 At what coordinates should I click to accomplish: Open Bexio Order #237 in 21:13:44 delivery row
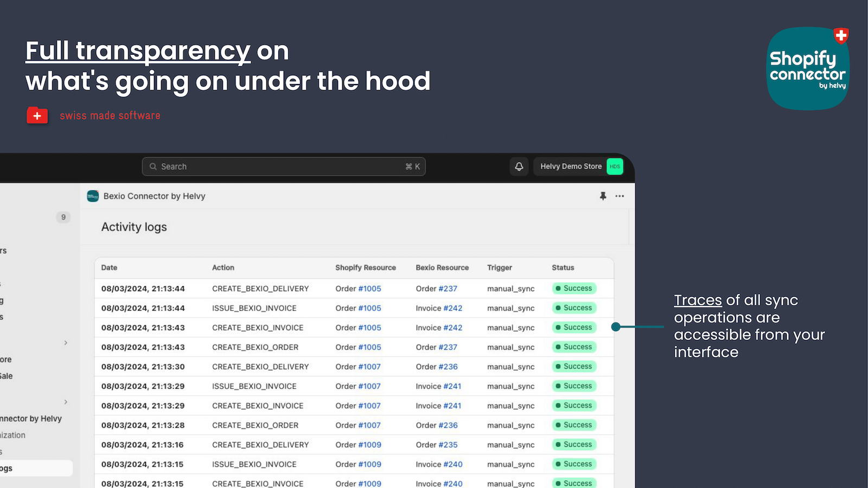click(x=448, y=288)
